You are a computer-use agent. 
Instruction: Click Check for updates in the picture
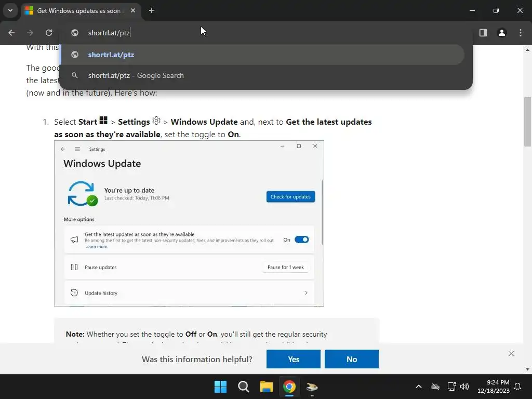(x=290, y=197)
